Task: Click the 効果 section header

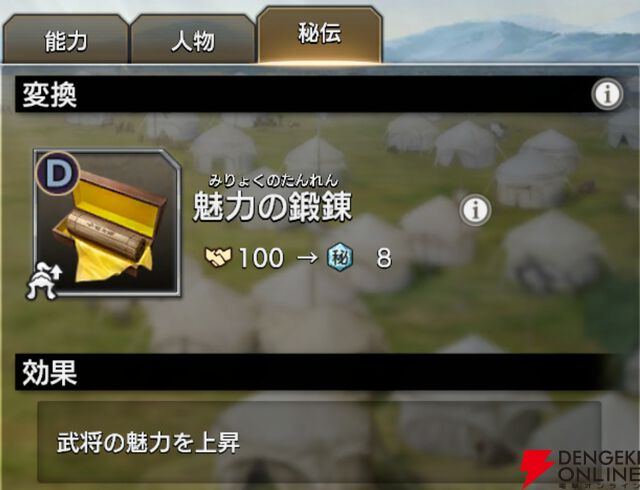Action: [320, 372]
